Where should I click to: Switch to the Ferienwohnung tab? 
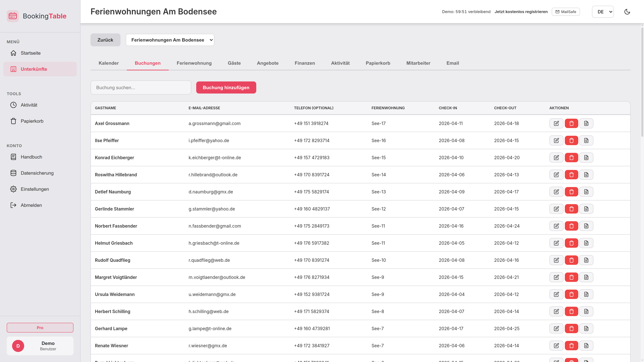[x=194, y=63]
